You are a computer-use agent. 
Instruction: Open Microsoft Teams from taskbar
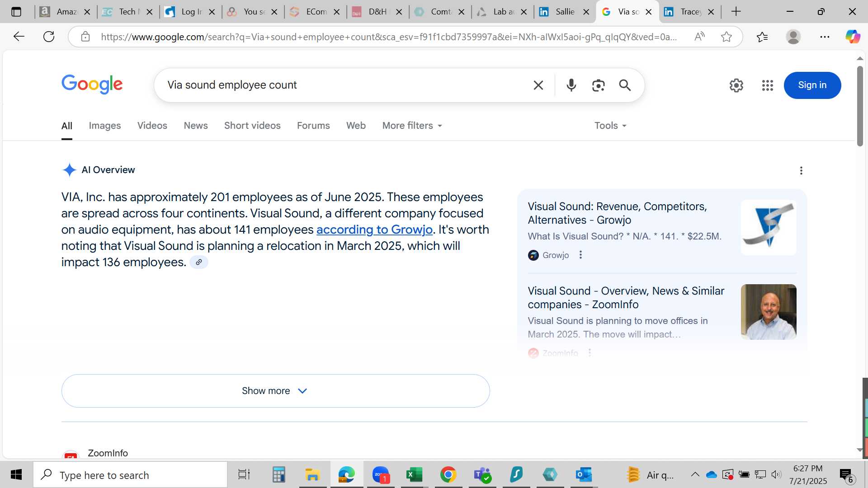482,474
